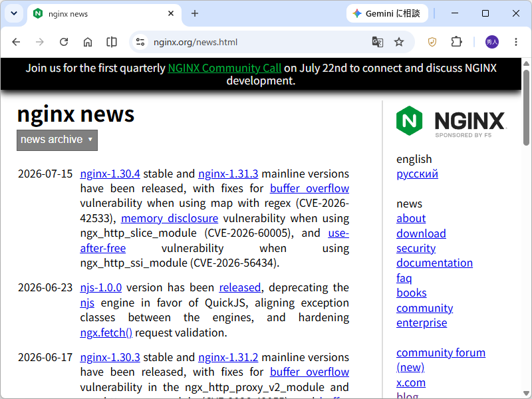Screen dimensions: 532x399
Task: Click the 2026-07-15 date text
Action: [45, 174]
